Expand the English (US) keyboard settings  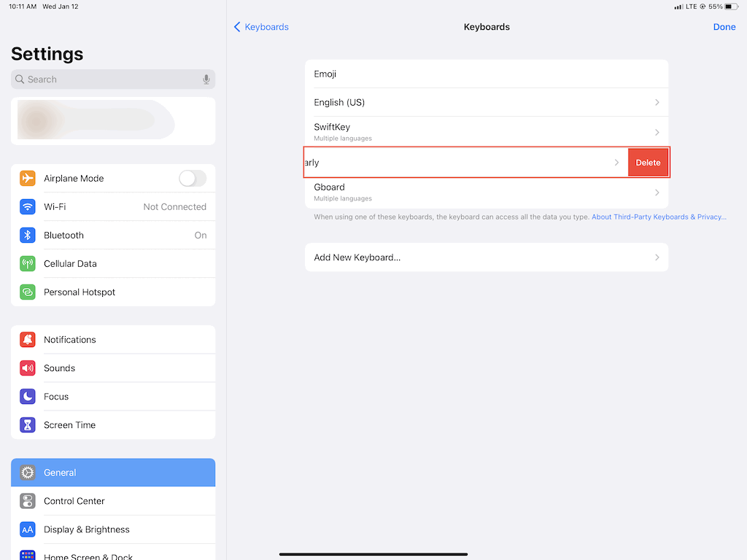656,102
